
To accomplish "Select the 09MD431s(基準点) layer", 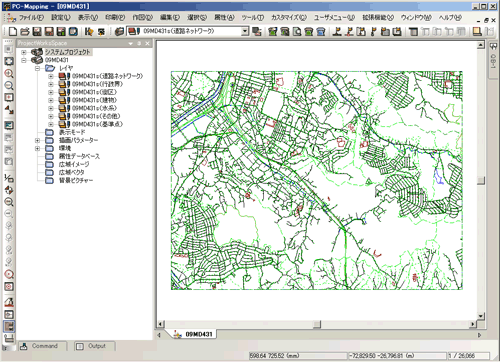I will pos(97,124).
